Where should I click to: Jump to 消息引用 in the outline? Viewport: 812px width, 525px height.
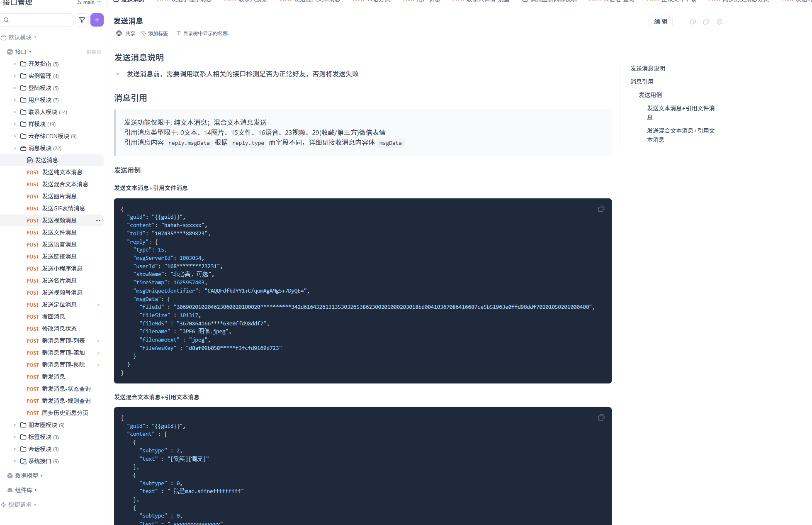pos(642,82)
